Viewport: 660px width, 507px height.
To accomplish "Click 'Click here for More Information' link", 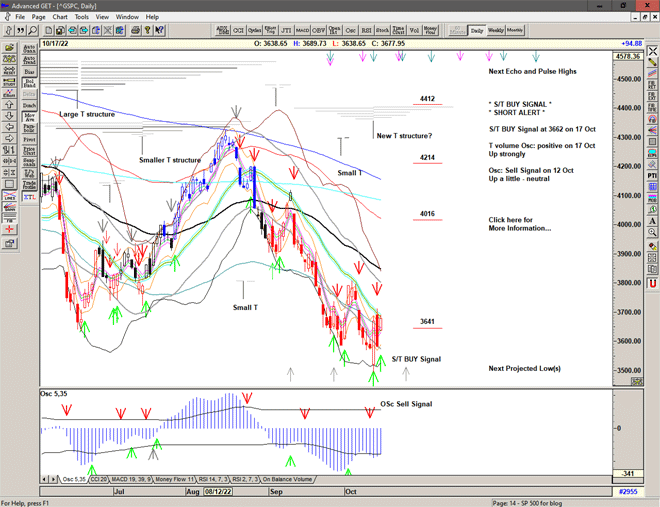I will (519, 224).
